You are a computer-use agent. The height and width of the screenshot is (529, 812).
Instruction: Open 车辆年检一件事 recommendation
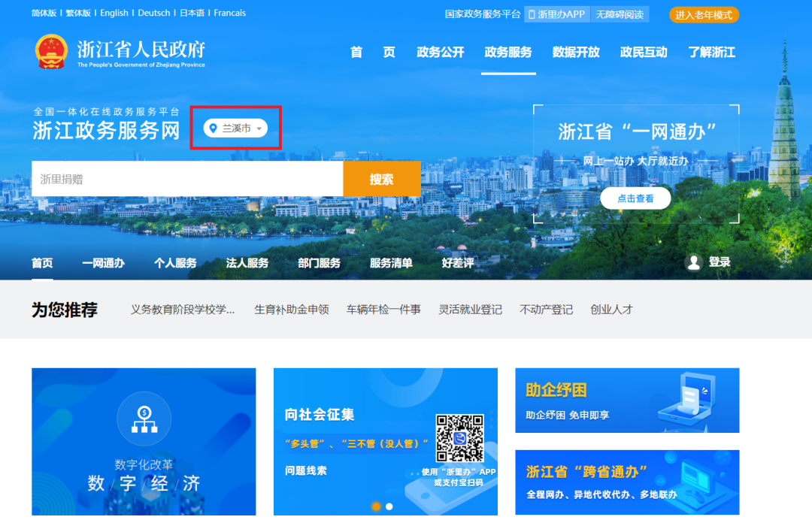[x=383, y=310]
